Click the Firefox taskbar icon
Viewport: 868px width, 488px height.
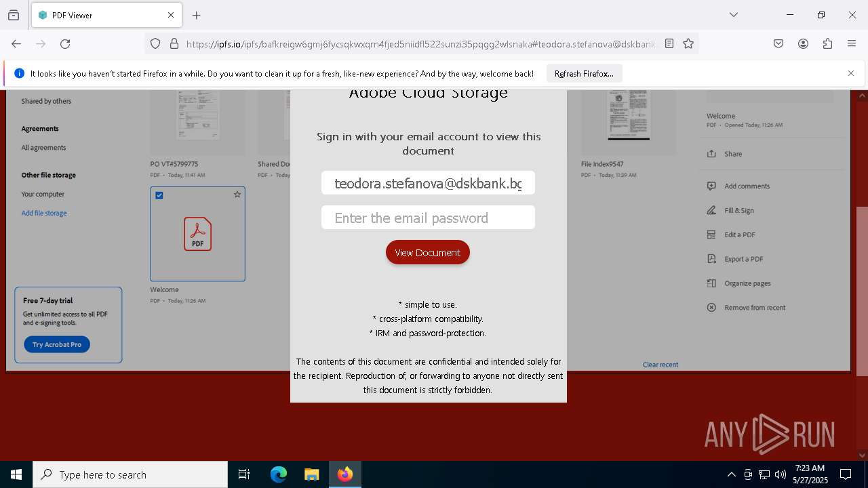tap(345, 474)
